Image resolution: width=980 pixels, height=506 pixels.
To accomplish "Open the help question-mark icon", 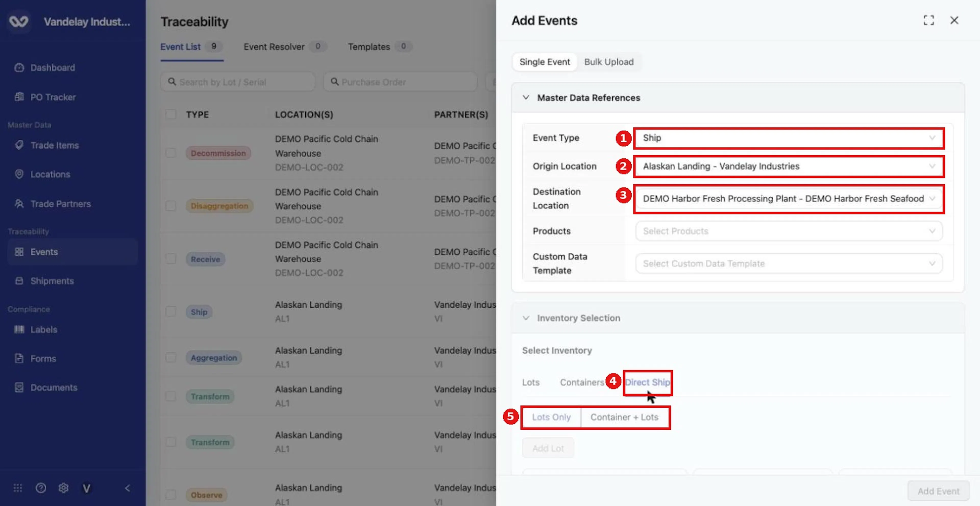I will point(41,488).
